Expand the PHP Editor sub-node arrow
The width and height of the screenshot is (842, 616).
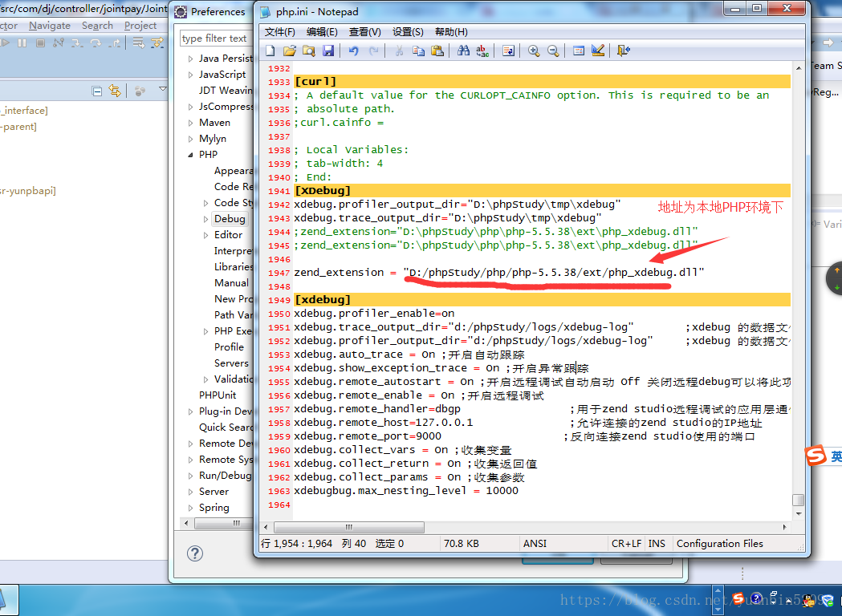click(x=205, y=235)
